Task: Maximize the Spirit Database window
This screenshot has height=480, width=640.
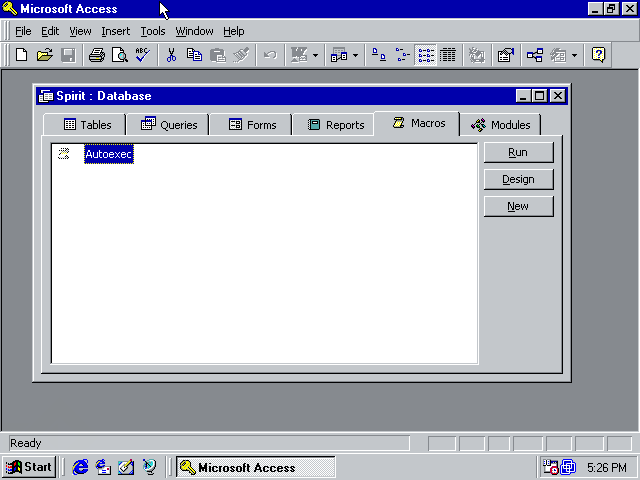Action: click(x=540, y=96)
